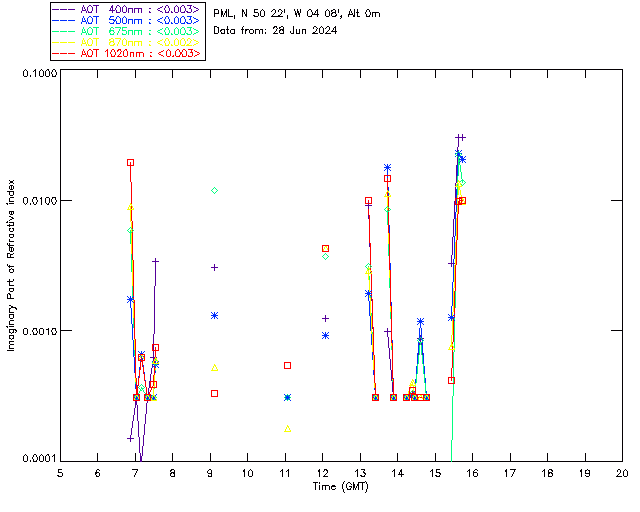Click the AOT 870nm legend entry

click(x=127, y=42)
